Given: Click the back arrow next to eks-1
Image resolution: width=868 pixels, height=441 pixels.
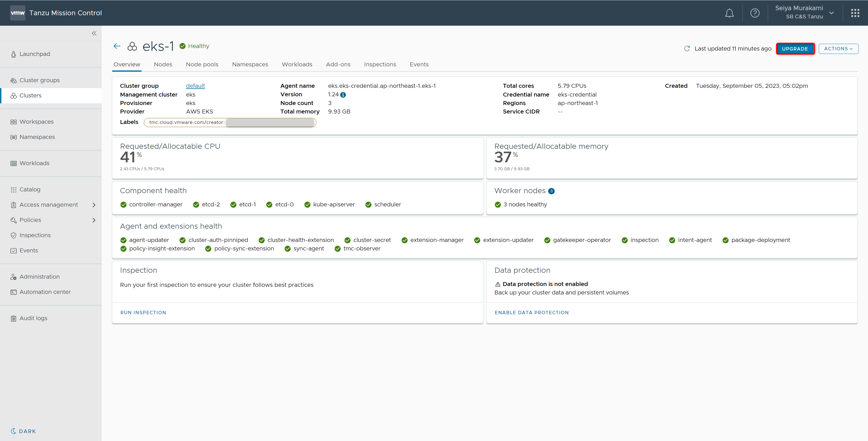Looking at the screenshot, I should (117, 46).
